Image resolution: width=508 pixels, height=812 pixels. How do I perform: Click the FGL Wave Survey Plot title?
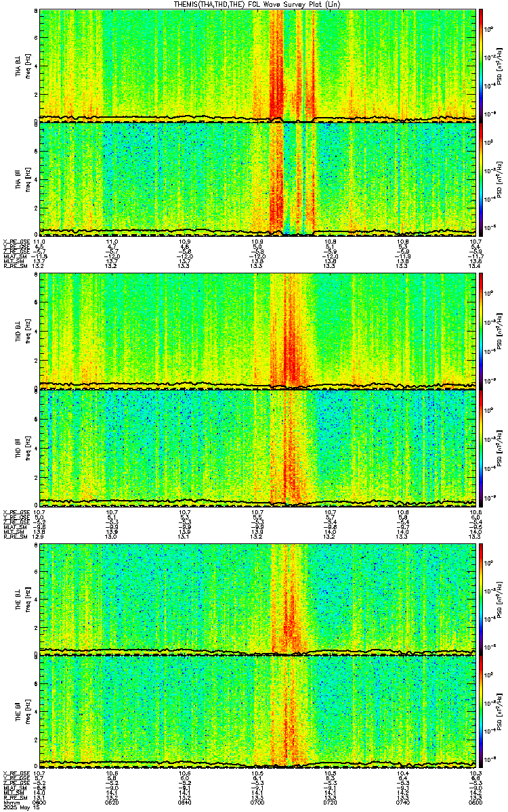point(259,4)
